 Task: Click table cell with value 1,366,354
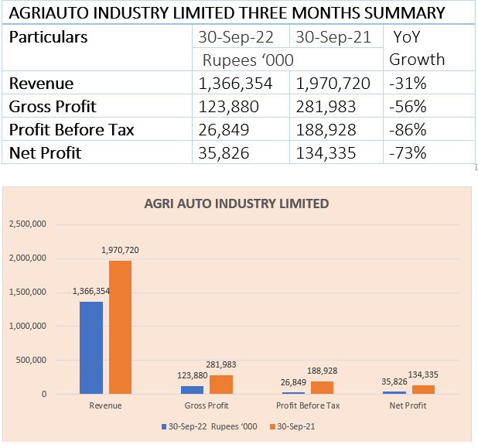(x=241, y=83)
